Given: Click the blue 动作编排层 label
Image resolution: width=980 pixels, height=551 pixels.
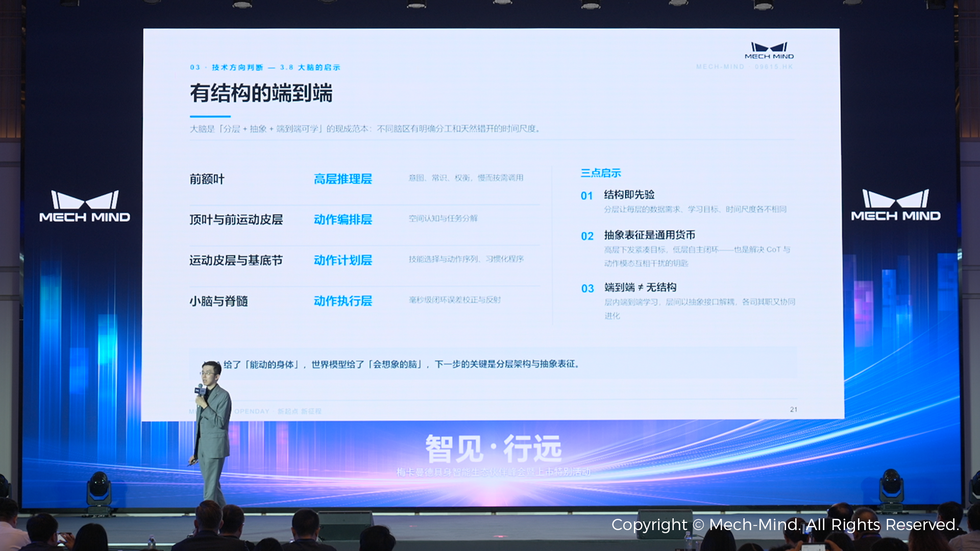Looking at the screenshot, I should 343,219.
